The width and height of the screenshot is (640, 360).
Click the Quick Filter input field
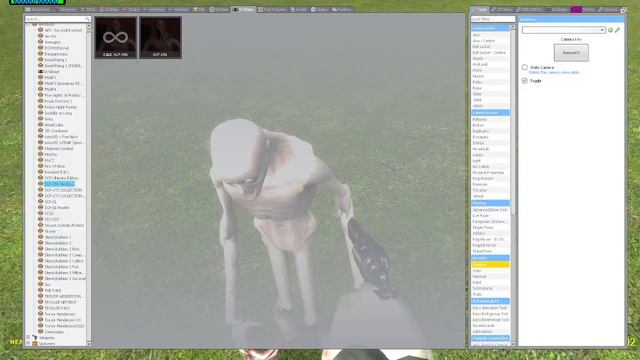coord(493,19)
